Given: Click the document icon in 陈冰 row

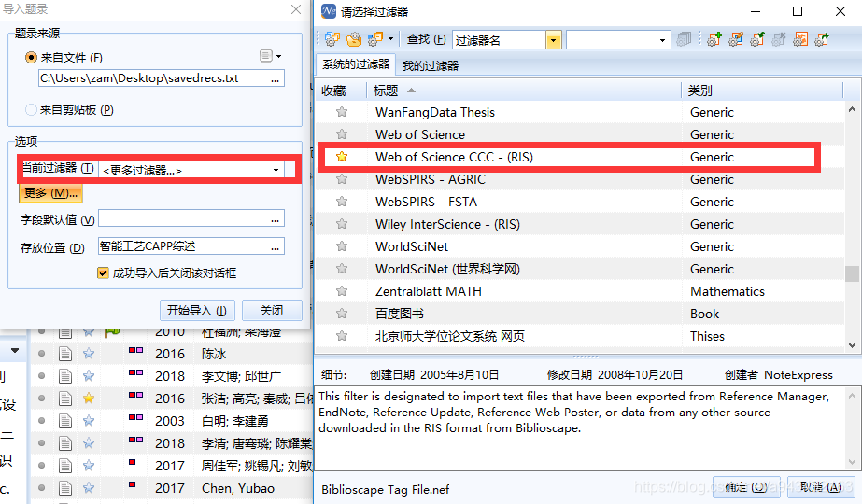Looking at the screenshot, I should point(65,354).
